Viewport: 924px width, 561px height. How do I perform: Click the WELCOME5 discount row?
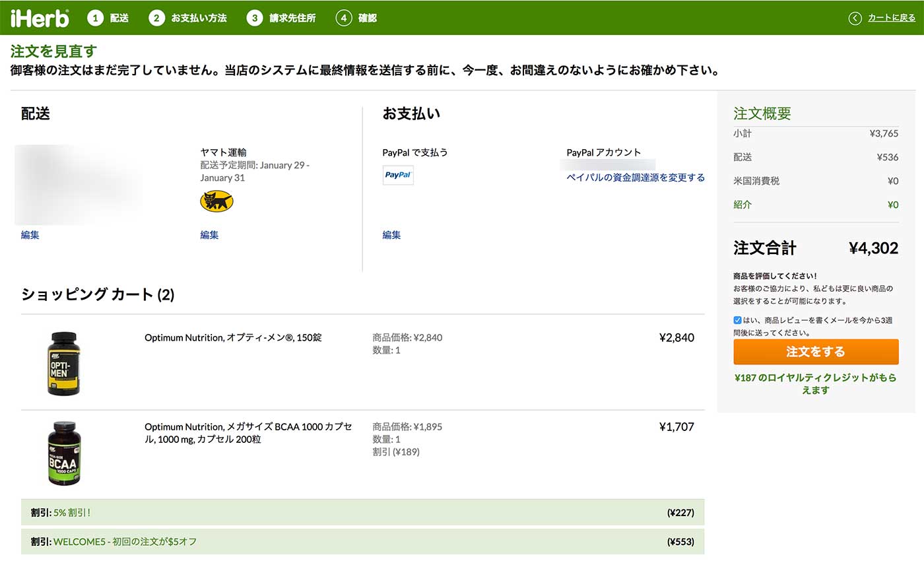coord(362,541)
